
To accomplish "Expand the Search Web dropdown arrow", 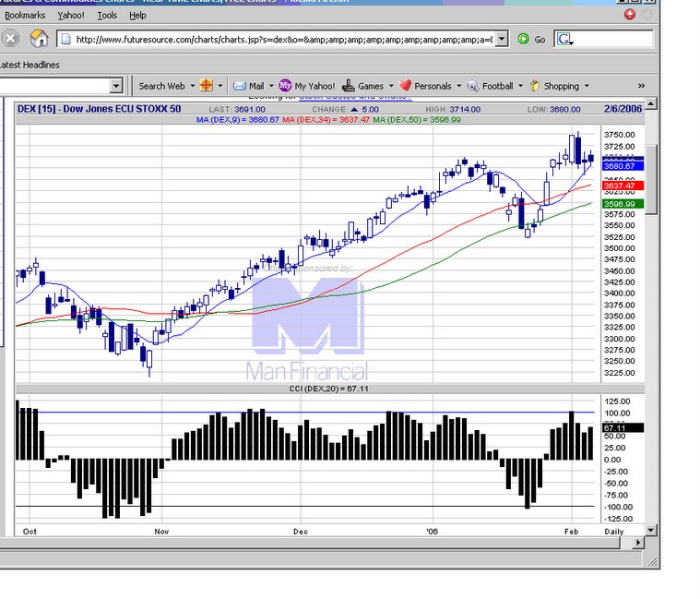I will click(x=193, y=86).
